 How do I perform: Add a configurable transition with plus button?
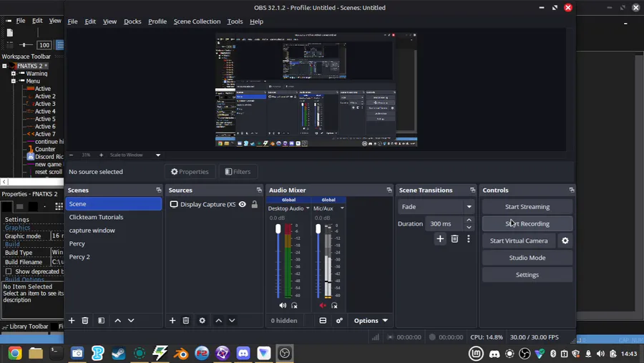pos(440,239)
